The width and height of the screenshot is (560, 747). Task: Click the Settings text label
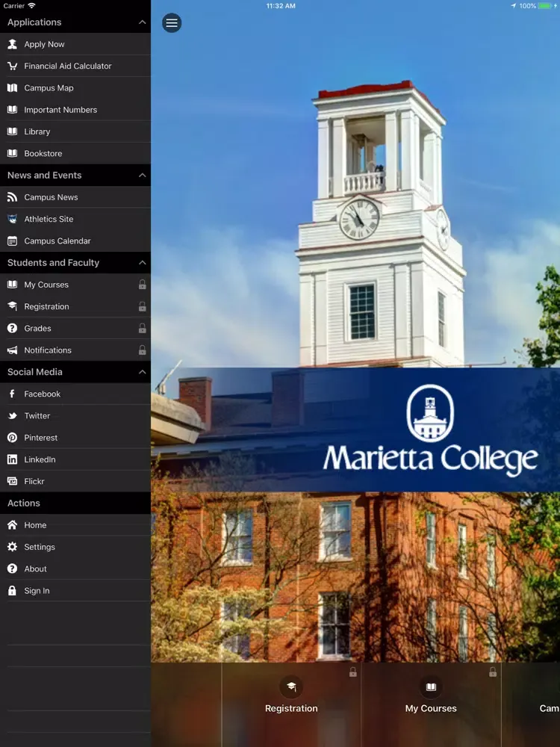[40, 547]
